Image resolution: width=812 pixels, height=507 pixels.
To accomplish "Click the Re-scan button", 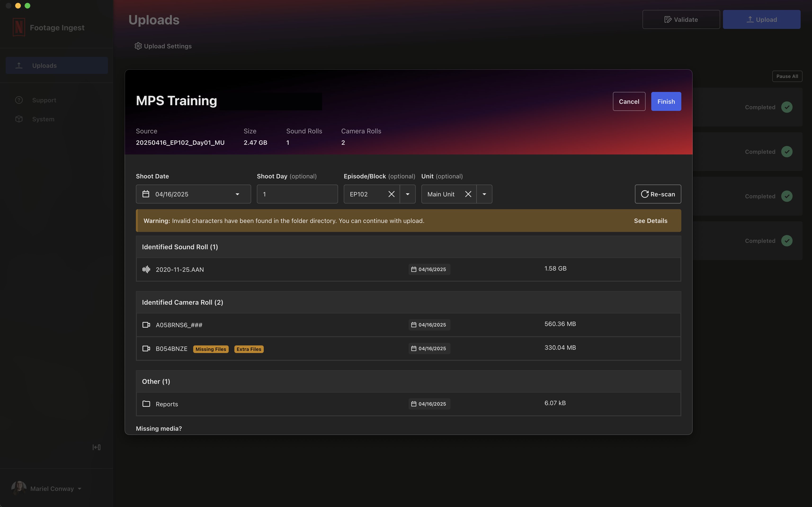I will (x=658, y=194).
